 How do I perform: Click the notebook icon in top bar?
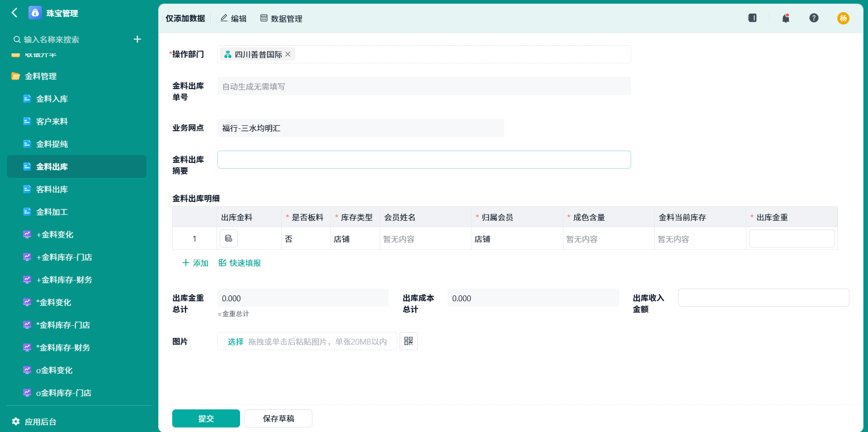coord(752,18)
